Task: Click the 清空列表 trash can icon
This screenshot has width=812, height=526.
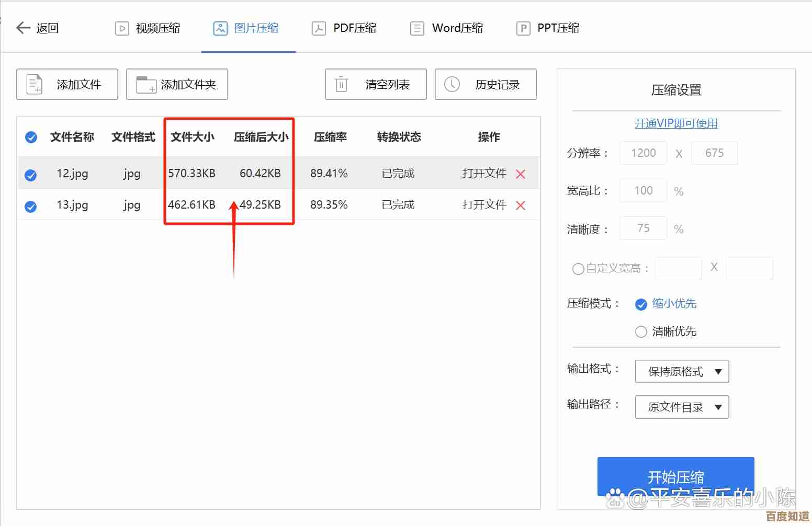Action: pyautogui.click(x=341, y=84)
